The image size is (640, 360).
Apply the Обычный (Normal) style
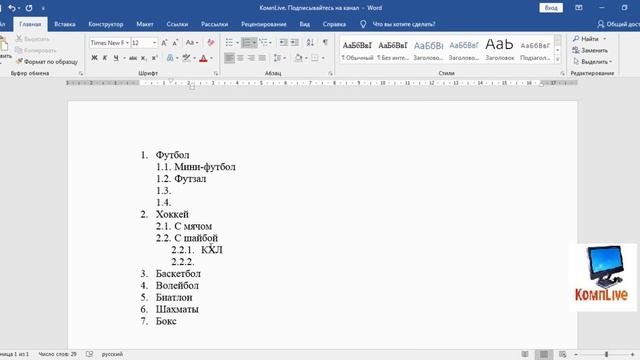point(357,50)
